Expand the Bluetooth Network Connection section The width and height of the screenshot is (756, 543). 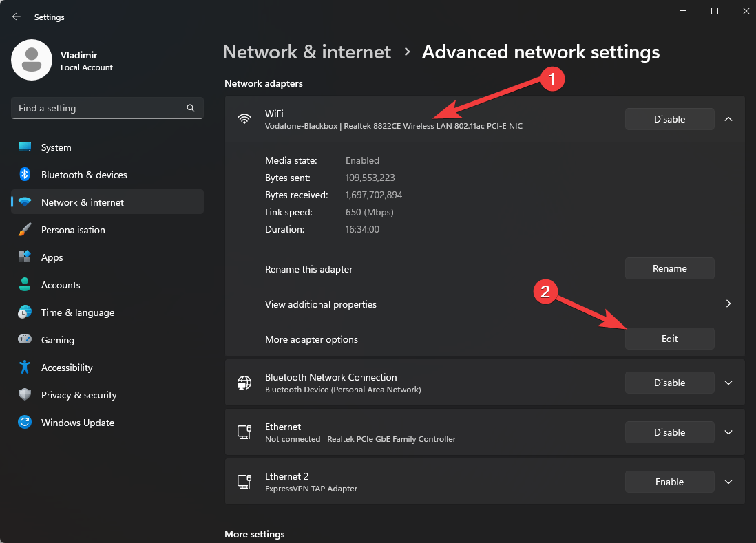(728, 383)
